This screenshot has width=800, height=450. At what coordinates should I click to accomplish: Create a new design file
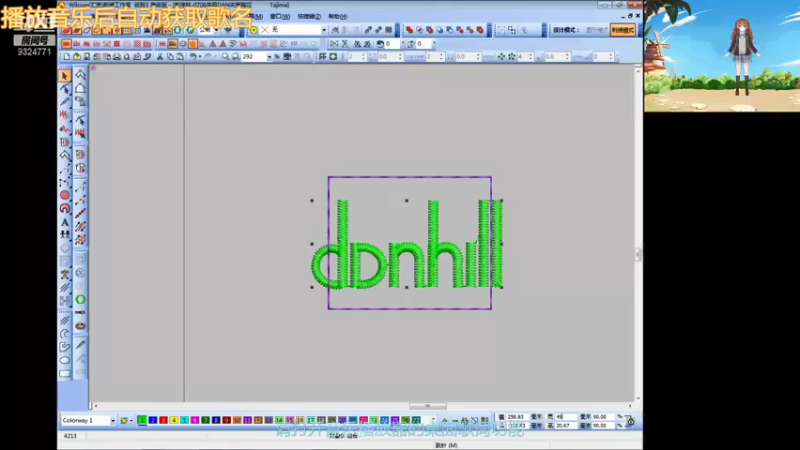pyautogui.click(x=66, y=57)
